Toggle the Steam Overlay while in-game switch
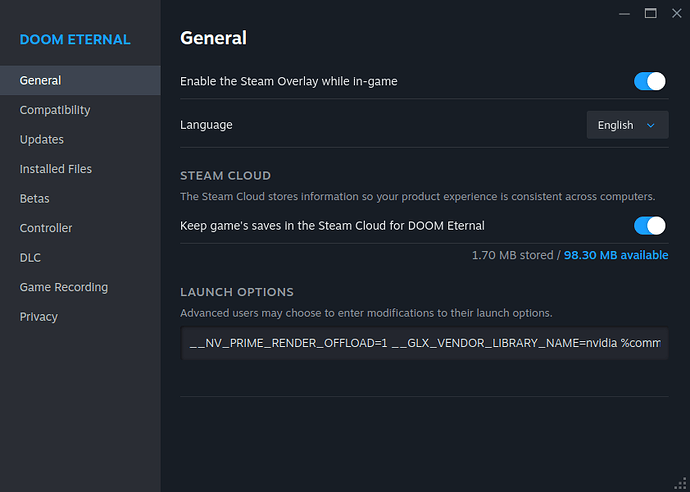690x492 pixels. pos(649,81)
